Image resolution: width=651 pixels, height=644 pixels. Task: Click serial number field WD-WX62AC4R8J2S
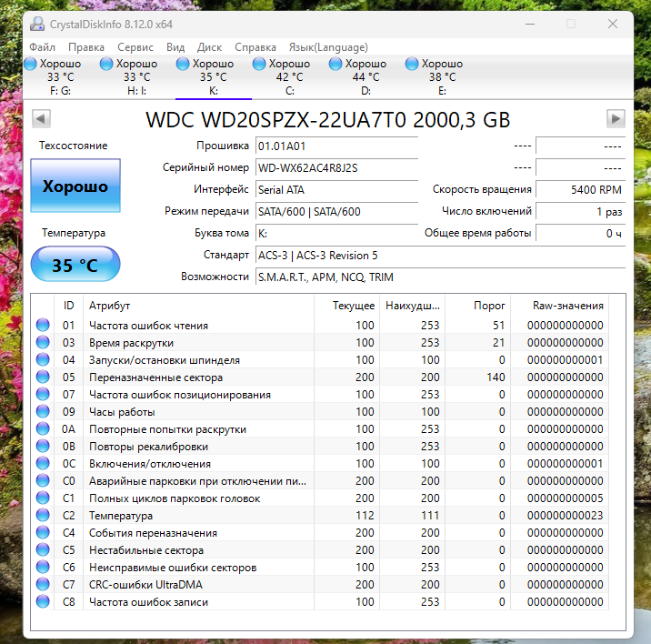click(x=336, y=168)
